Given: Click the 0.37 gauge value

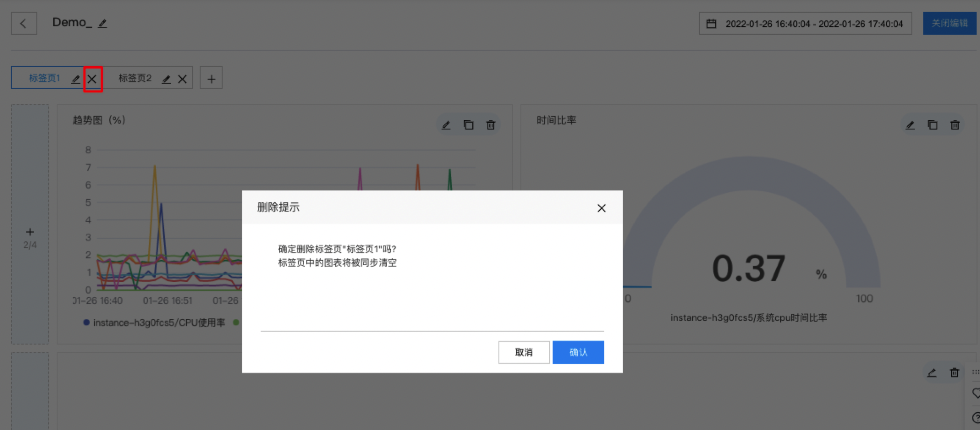Looking at the screenshot, I should tap(749, 268).
